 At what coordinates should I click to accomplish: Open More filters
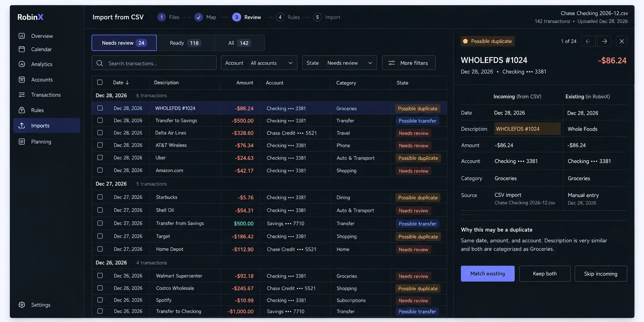coord(409,63)
